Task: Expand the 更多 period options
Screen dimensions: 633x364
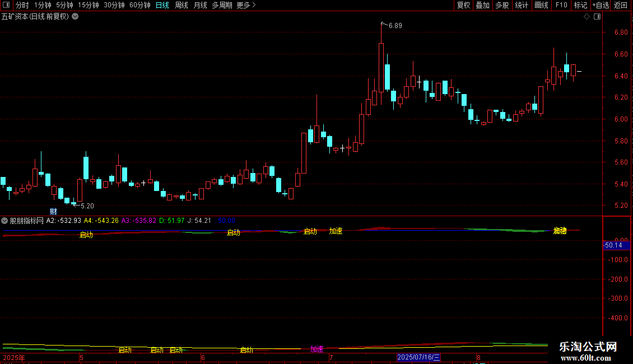Action: click(246, 5)
